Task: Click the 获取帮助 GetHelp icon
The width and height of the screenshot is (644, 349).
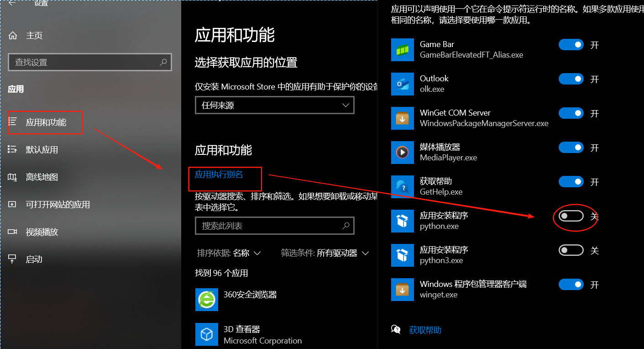Action: point(402,186)
